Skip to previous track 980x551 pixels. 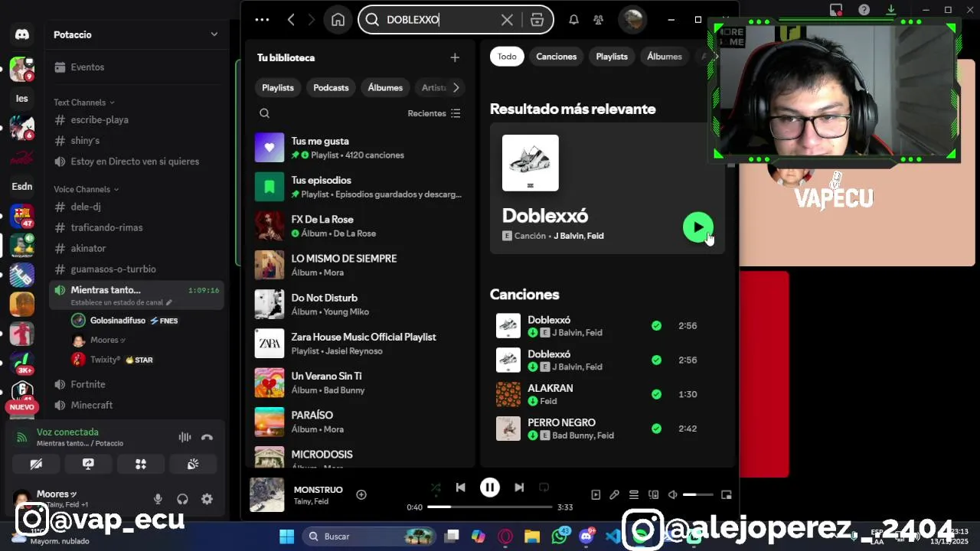pyautogui.click(x=460, y=487)
